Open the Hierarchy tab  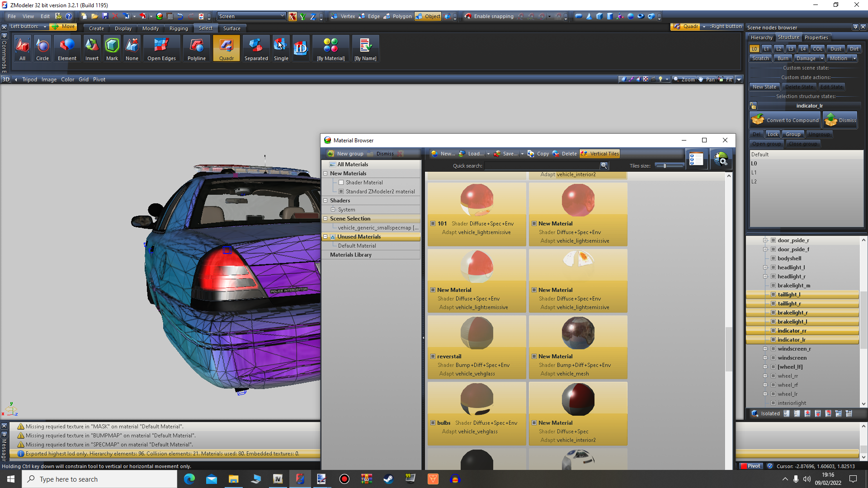tap(761, 38)
